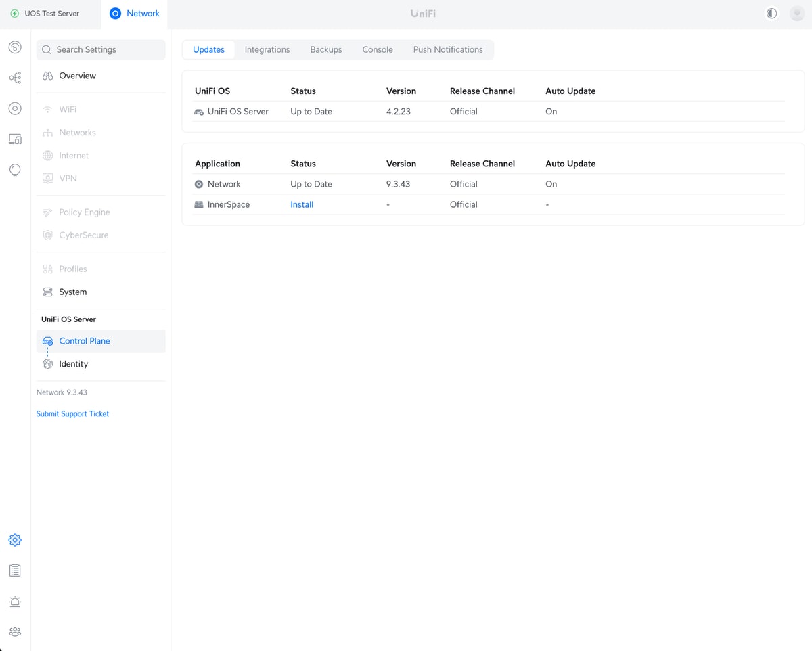This screenshot has height=651, width=812.
Task: Open the Client Devices icon
Action: [x=15, y=139]
